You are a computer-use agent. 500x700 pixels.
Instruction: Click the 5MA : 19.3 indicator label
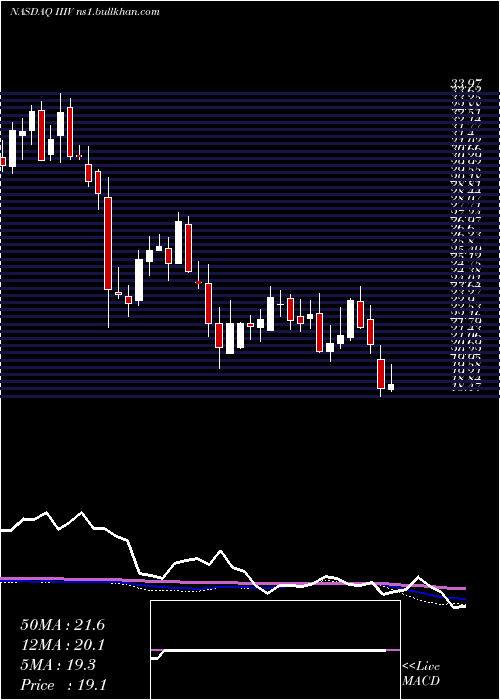point(58,665)
